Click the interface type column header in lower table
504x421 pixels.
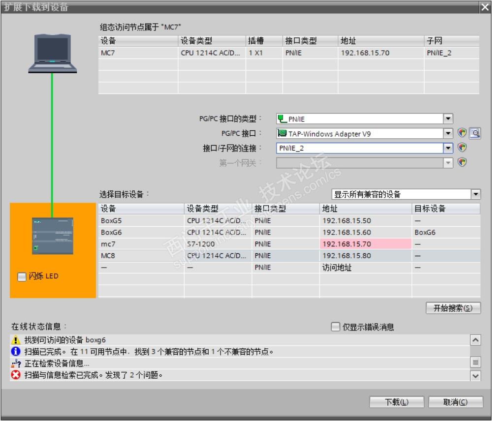(285, 209)
